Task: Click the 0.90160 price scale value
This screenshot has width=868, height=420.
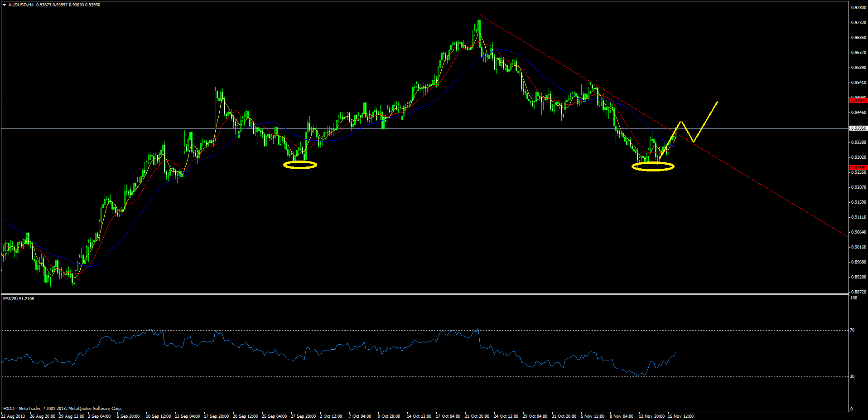Action: tap(859, 247)
